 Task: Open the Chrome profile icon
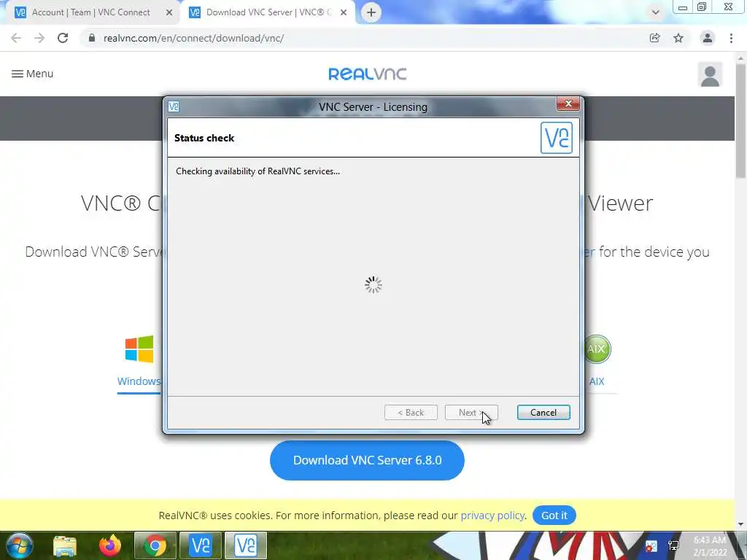click(x=708, y=38)
